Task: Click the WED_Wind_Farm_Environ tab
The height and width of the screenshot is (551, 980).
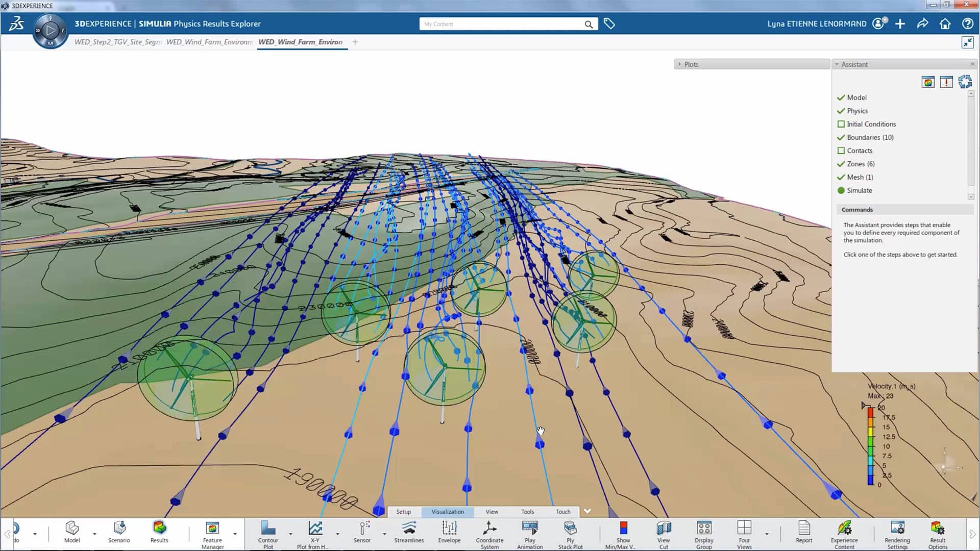Action: [x=300, y=42]
